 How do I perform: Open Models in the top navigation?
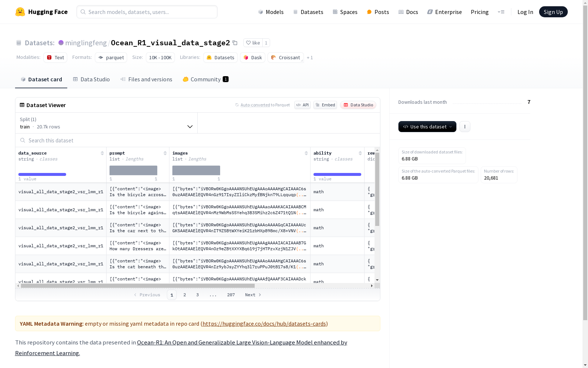click(271, 12)
